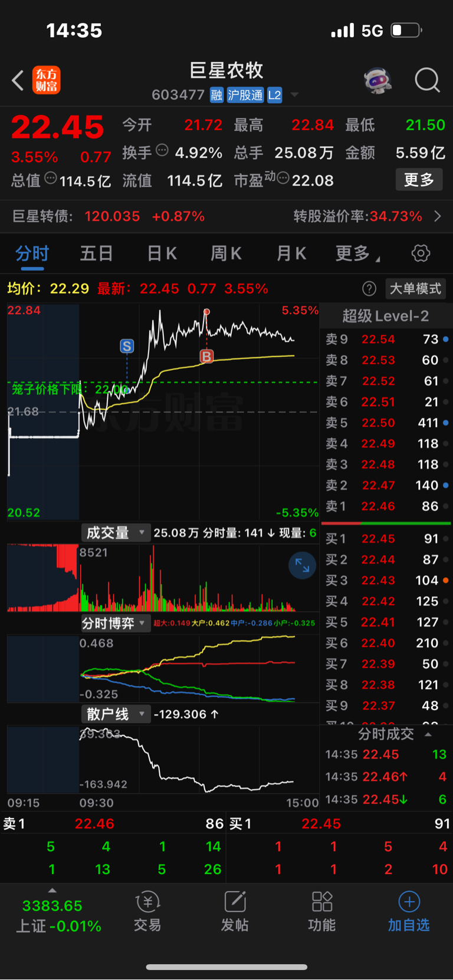
Task: Select 买3 price 22.43 row
Action: (x=387, y=580)
